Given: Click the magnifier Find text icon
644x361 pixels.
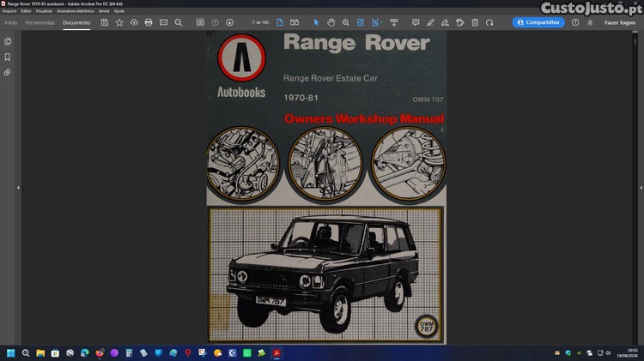Looking at the screenshot, I should (179, 22).
